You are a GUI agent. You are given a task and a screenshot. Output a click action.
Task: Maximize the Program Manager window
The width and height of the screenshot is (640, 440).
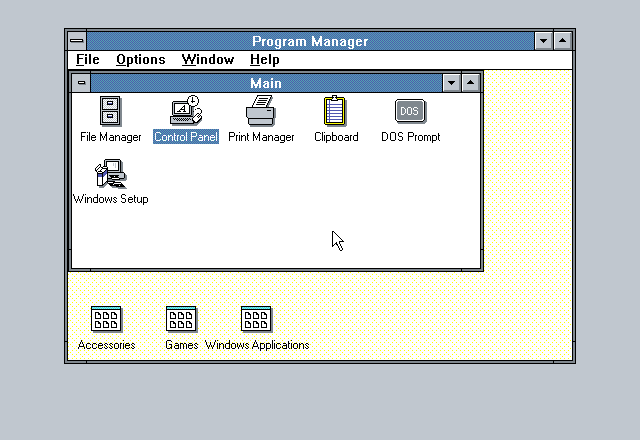pos(562,41)
